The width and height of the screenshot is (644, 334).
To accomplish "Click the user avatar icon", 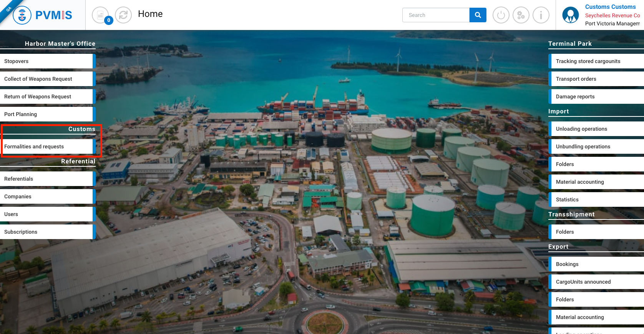I will point(570,15).
